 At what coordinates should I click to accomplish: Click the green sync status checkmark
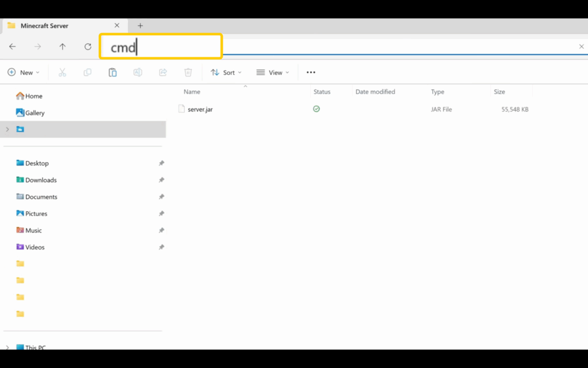[x=316, y=109]
